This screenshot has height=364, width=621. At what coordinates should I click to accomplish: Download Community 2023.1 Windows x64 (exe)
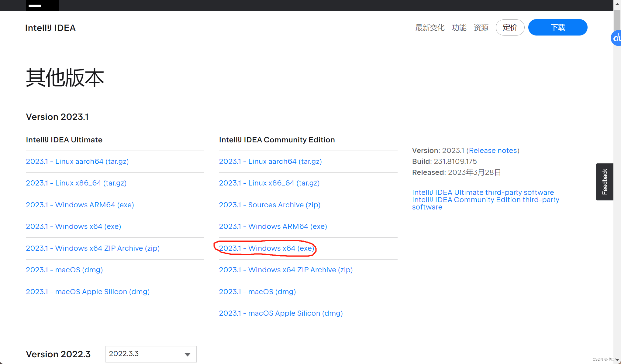(266, 248)
